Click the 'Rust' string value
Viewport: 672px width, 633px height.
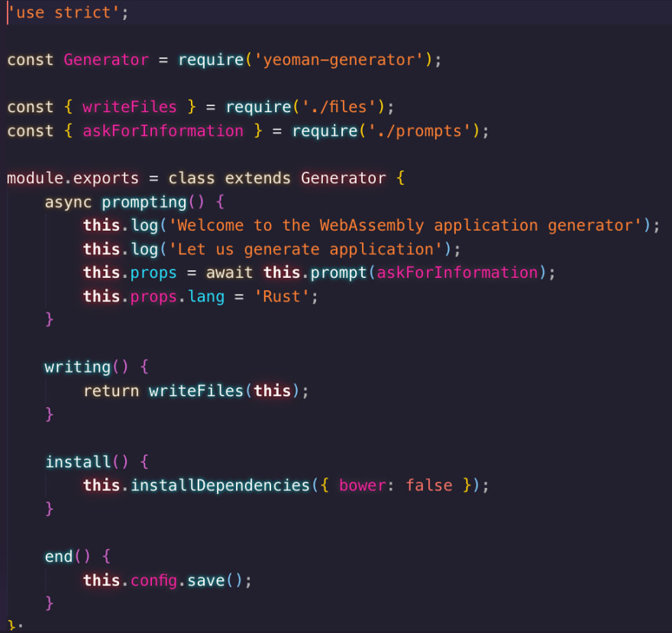pyautogui.click(x=282, y=296)
